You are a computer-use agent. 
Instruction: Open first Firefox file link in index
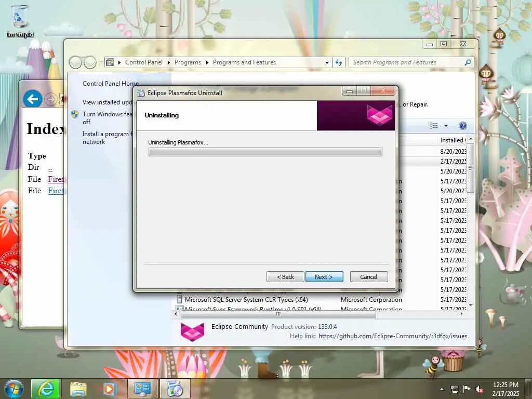coord(56,179)
